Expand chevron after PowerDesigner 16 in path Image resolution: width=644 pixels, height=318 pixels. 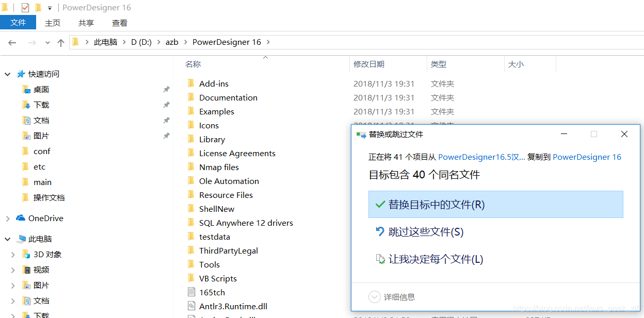(x=268, y=42)
